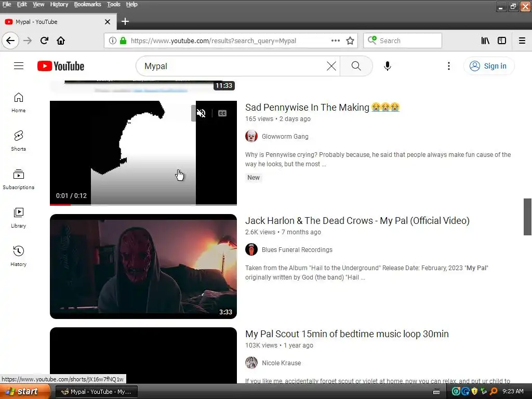532x399 pixels.
Task: Open Jack Harlon My Pal Official Video title
Action: click(357, 221)
